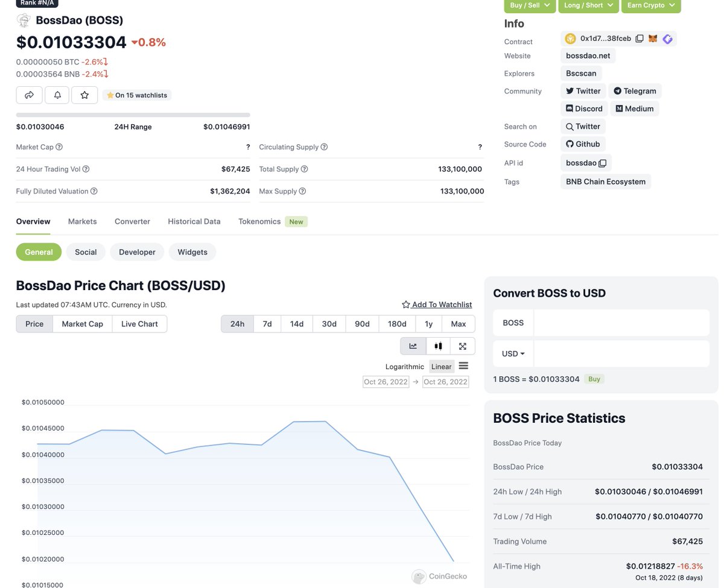Switch to the Overview tab
The width and height of the screenshot is (724, 588).
[x=33, y=221]
